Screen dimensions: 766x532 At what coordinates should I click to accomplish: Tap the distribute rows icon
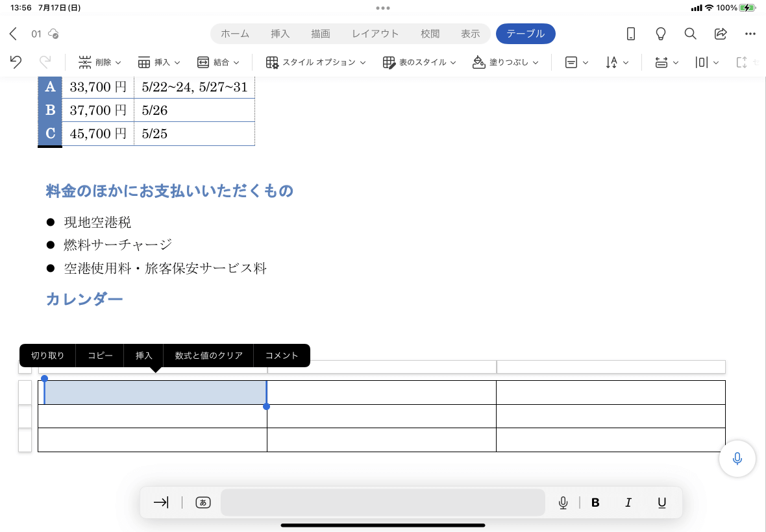[661, 62]
